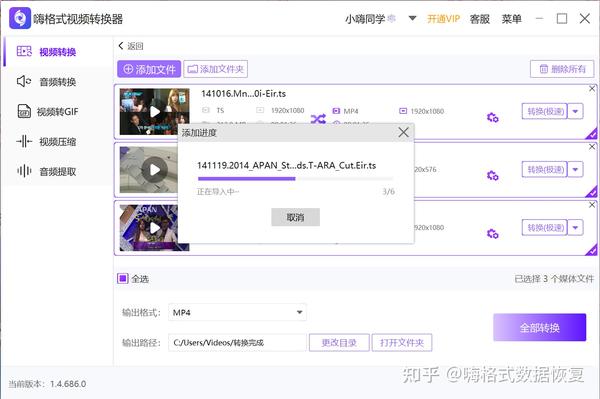Open settings gear for second file
Viewport: 600px width, 399px height.
[492, 176]
